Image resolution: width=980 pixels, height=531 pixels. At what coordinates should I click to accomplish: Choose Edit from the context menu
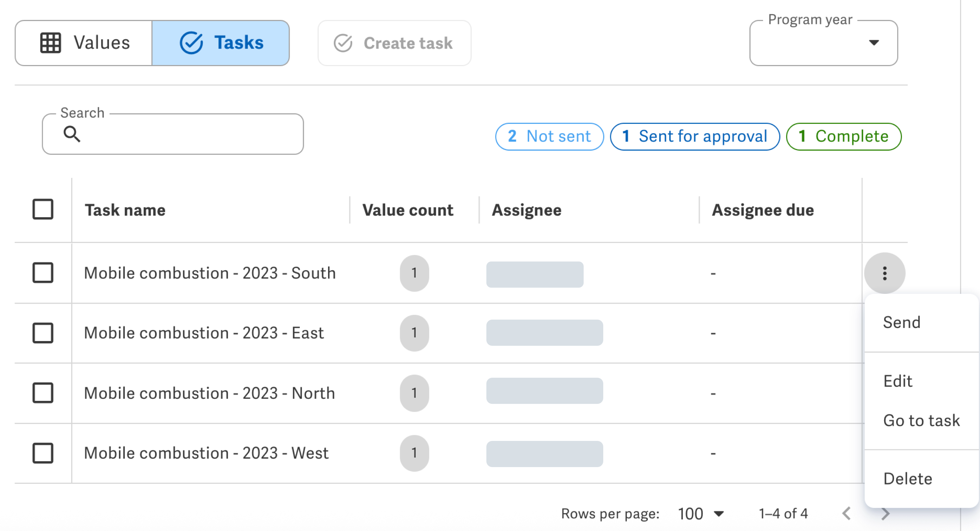(x=898, y=381)
